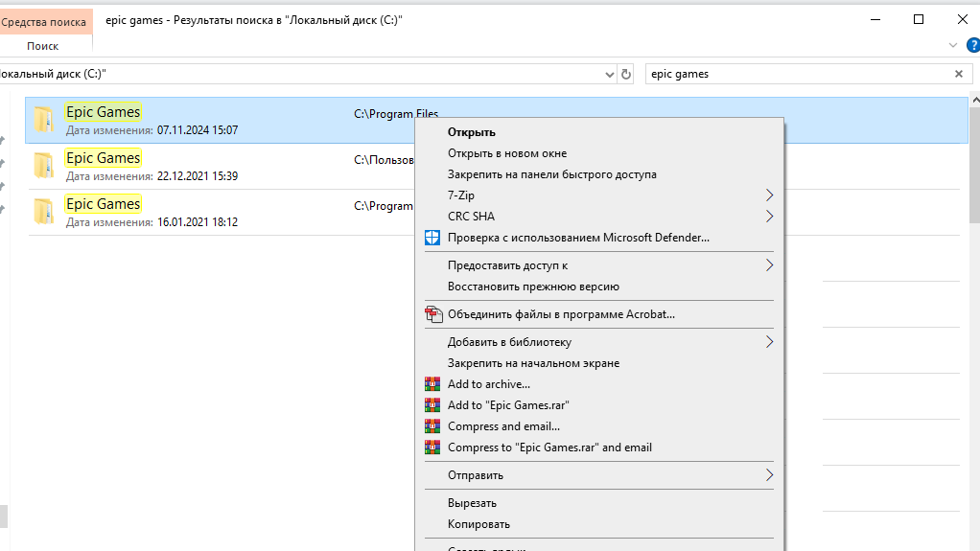Choose Вырезать in the context menu

472,503
